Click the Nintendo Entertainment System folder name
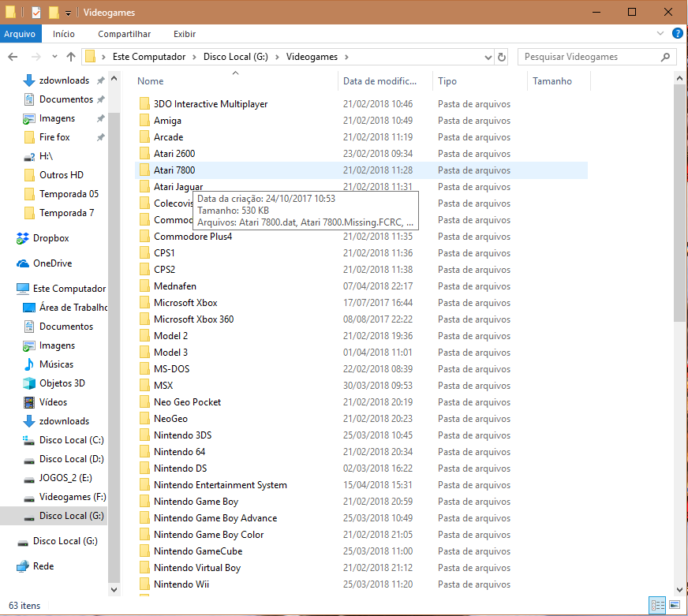Viewport: 688px width, 616px height. click(220, 485)
